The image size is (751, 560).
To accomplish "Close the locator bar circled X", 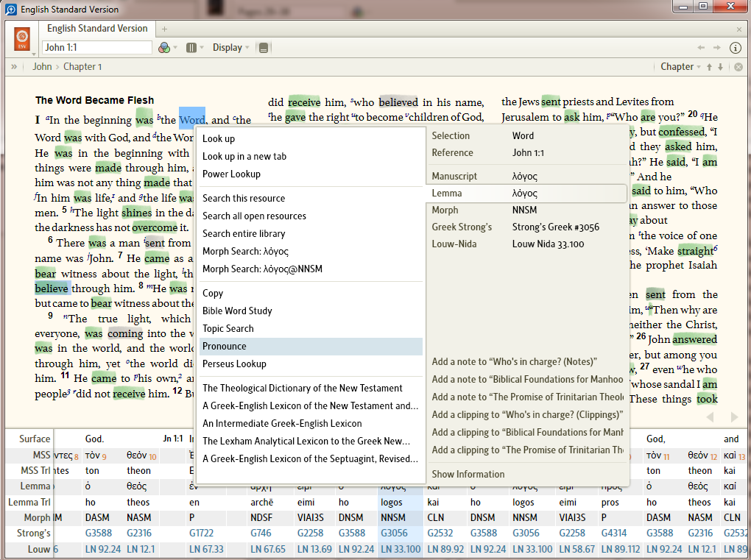I will point(738,67).
